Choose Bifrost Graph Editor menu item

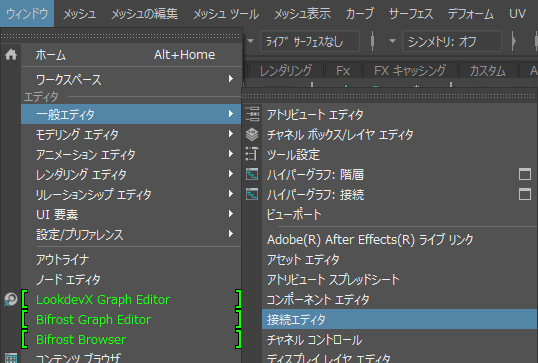click(131, 319)
